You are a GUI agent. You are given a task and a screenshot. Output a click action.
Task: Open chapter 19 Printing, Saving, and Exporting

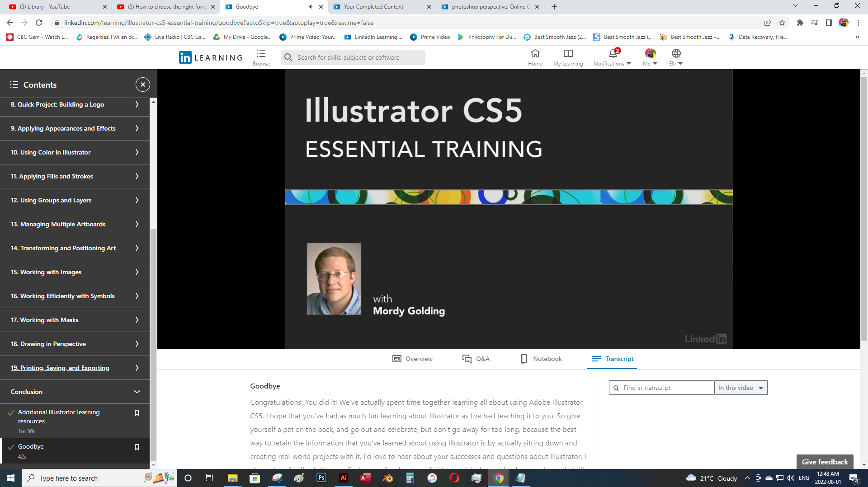coord(60,368)
